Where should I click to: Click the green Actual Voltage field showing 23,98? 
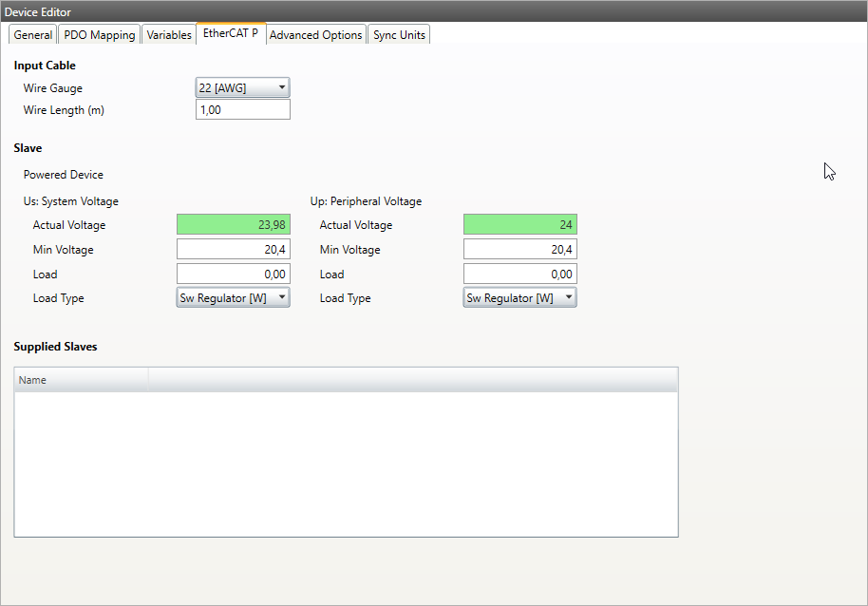233,224
